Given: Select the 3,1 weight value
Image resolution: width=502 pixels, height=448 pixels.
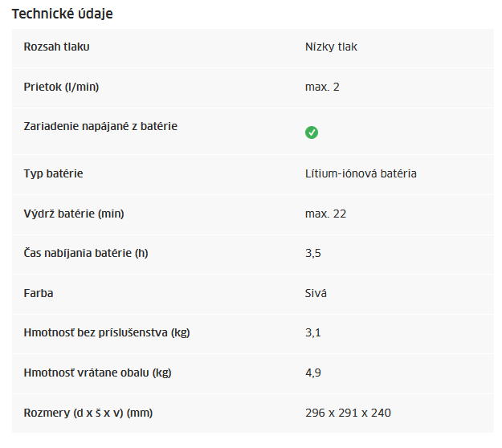Looking at the screenshot, I should [x=313, y=333].
